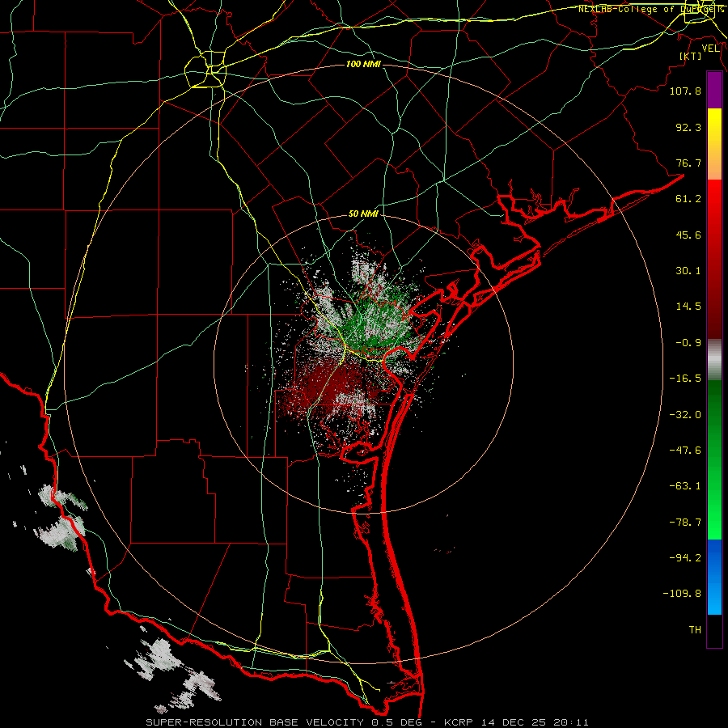The image size is (728, 728).
Task: Click the yellow-orange segment of the color bar
Action: pyautogui.click(x=714, y=144)
